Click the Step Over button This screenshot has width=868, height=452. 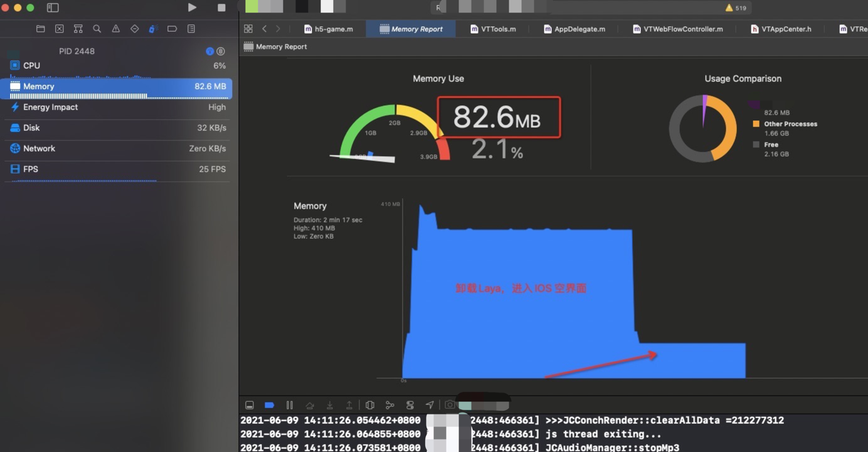(310, 405)
